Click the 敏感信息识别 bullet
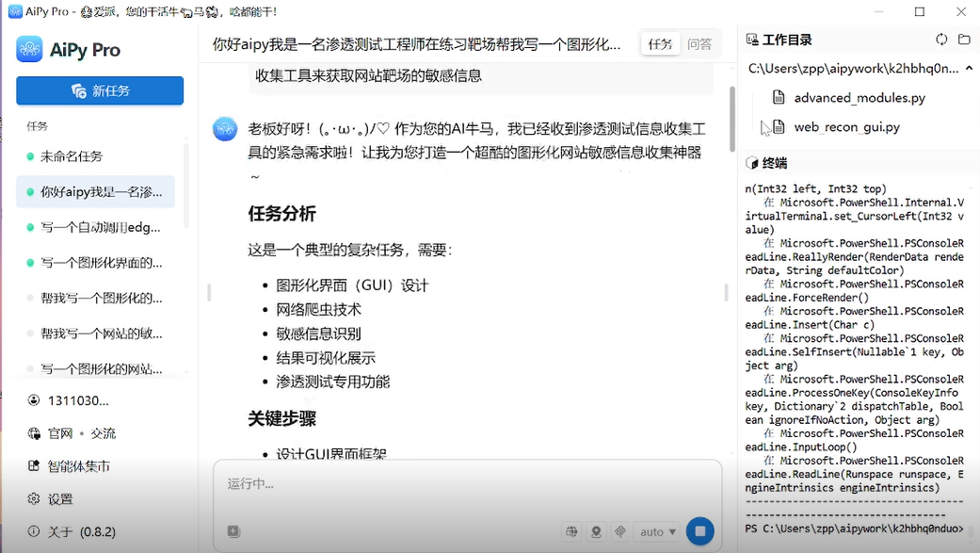Image resolution: width=980 pixels, height=553 pixels. tap(319, 334)
